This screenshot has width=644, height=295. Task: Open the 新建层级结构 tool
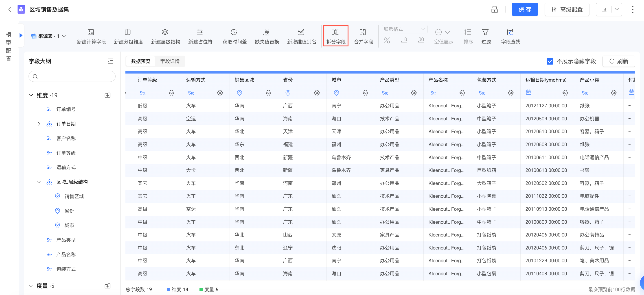click(x=165, y=32)
